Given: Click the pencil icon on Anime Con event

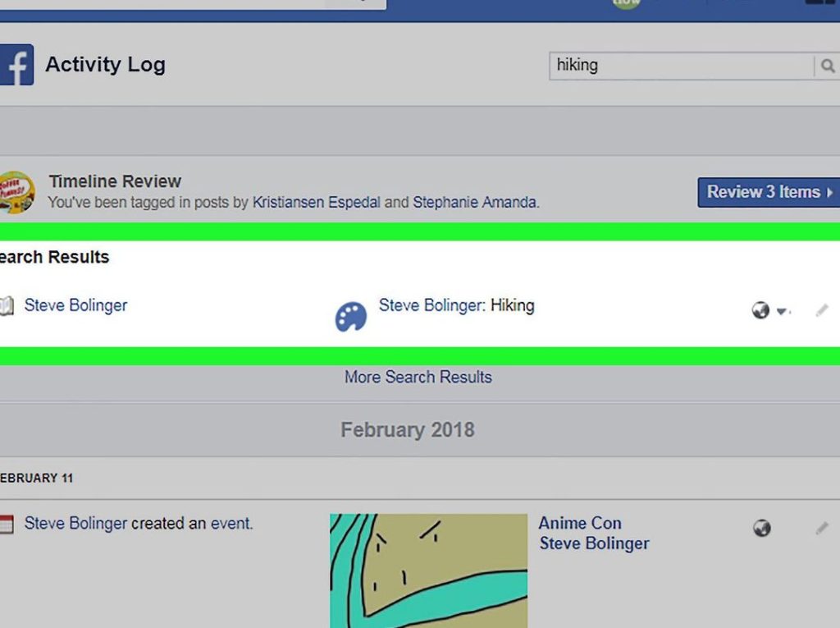Looking at the screenshot, I should [822, 528].
